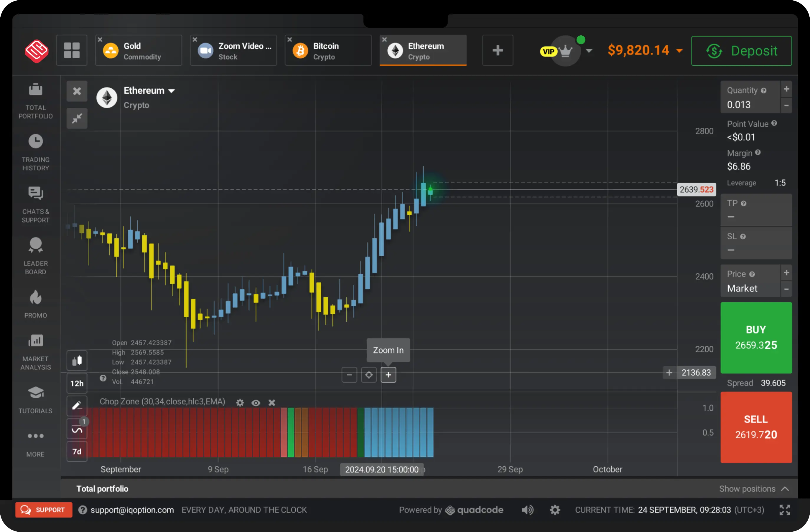Open the indicators tool button
The image size is (810, 532).
(77, 429)
